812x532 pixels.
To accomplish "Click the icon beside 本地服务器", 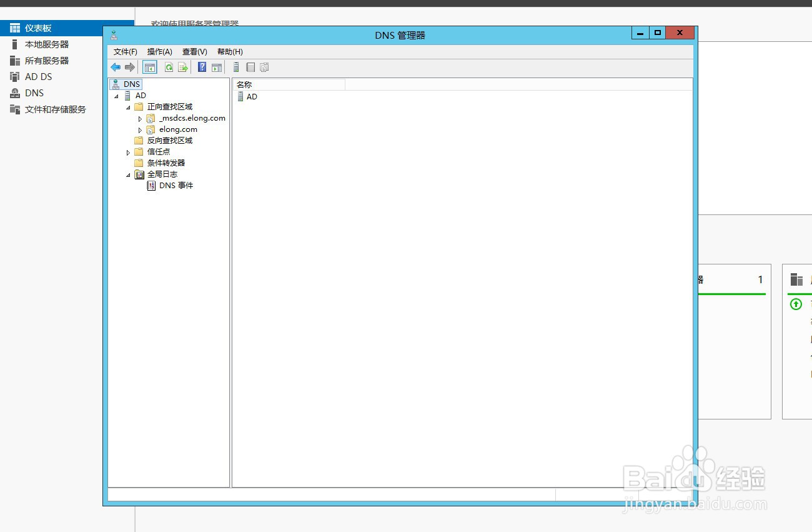I will tap(15, 44).
